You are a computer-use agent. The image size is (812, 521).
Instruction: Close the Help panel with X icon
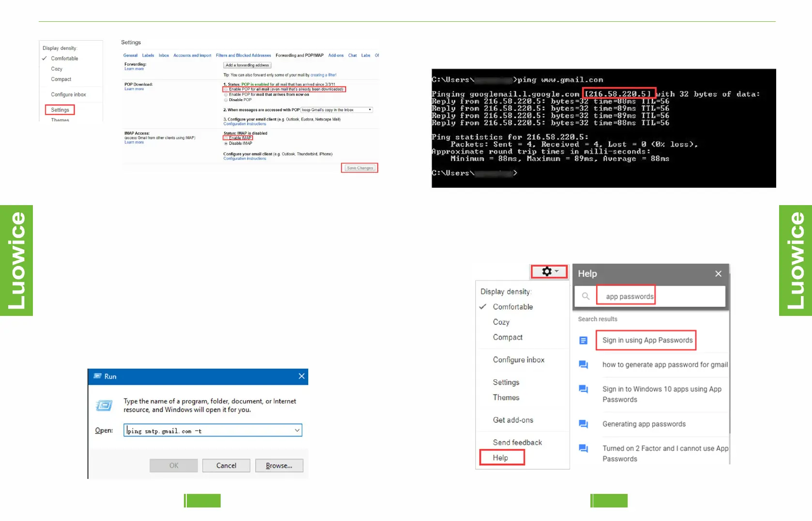[718, 274]
